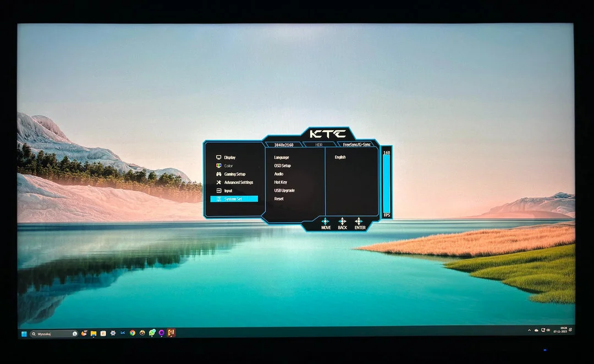The height and width of the screenshot is (364, 594).
Task: Expand the hidden system tray icons chevron
Action: [529, 330]
